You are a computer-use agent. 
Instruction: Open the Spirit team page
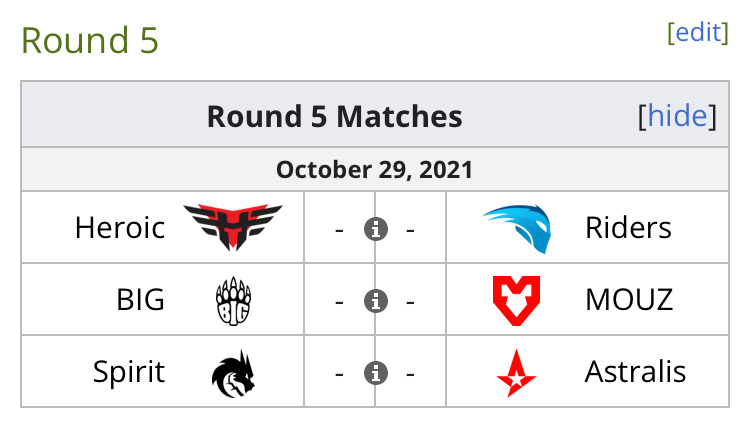(129, 372)
